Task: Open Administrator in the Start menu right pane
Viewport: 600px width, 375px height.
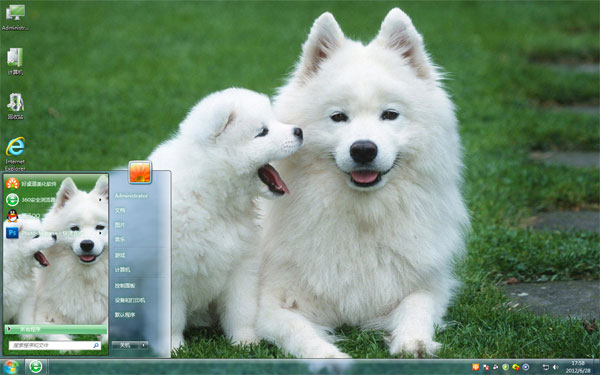Action: 131,196
